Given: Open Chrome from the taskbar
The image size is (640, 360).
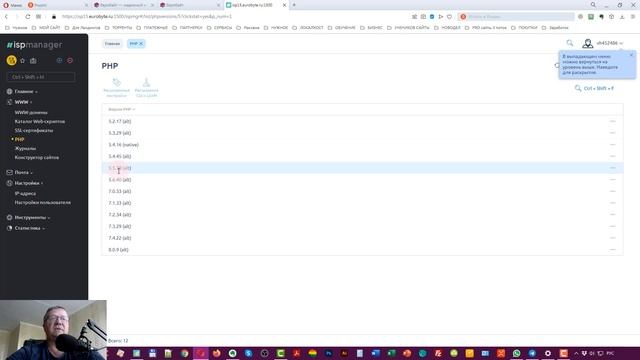Looking at the screenshot, I should click(184, 353).
